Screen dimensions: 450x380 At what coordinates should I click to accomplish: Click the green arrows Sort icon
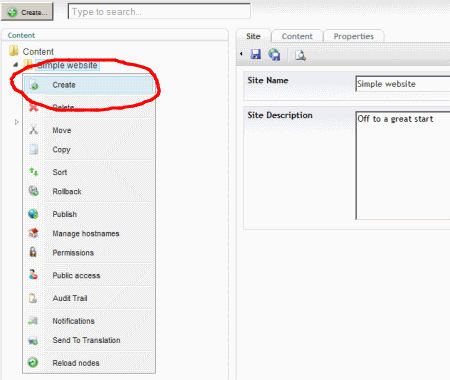[33, 172]
